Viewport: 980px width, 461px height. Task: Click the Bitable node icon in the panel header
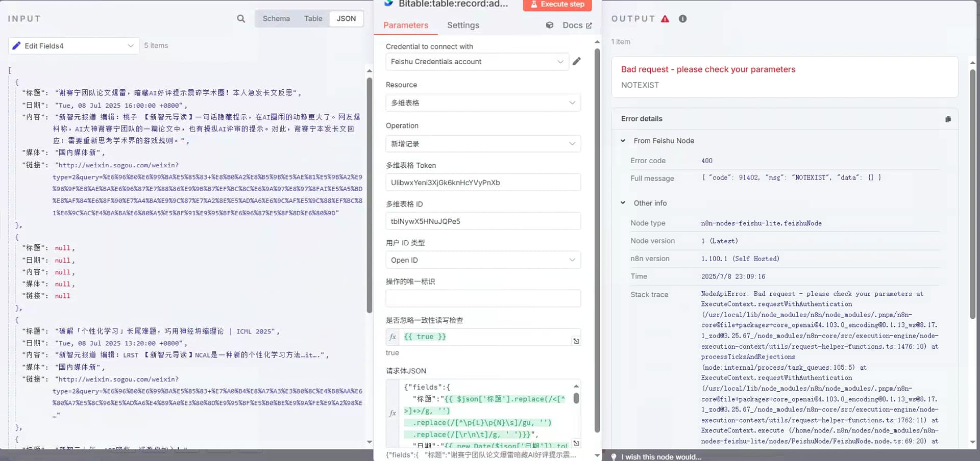pyautogui.click(x=387, y=4)
